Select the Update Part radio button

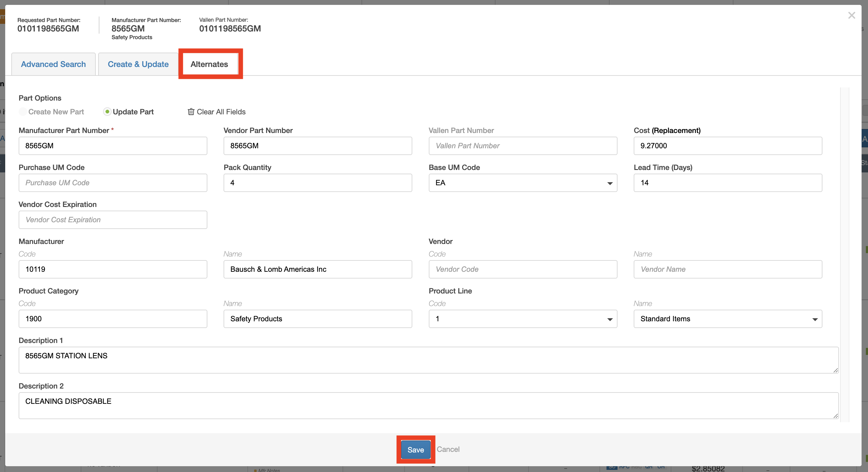107,112
